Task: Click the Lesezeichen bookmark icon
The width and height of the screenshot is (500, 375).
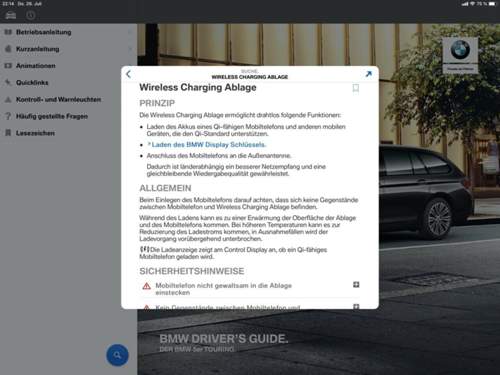Action: [8, 133]
